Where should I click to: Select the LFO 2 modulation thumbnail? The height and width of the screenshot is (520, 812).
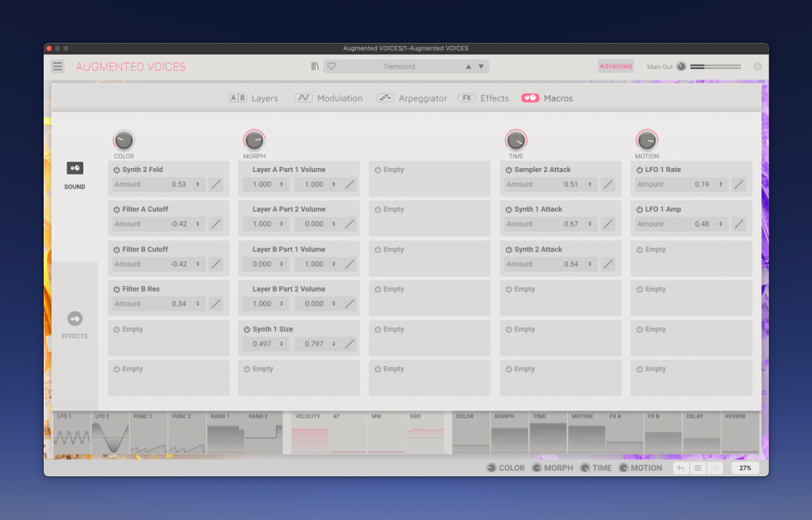pyautogui.click(x=110, y=434)
